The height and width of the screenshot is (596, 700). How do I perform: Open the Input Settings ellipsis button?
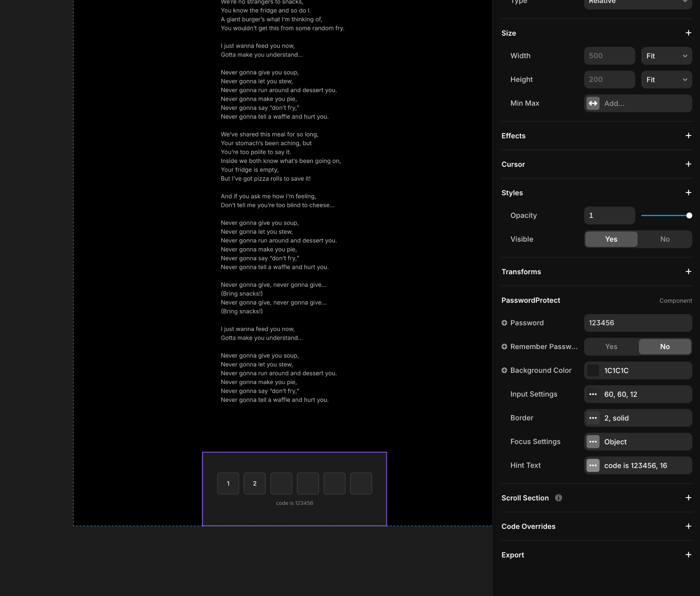[x=593, y=394]
